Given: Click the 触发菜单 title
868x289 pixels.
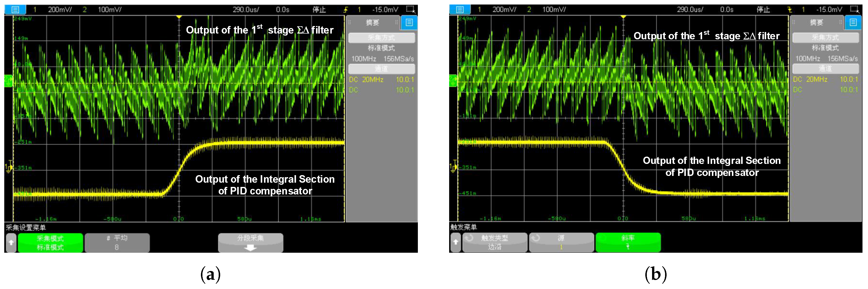Looking at the screenshot, I should click(x=464, y=227).
